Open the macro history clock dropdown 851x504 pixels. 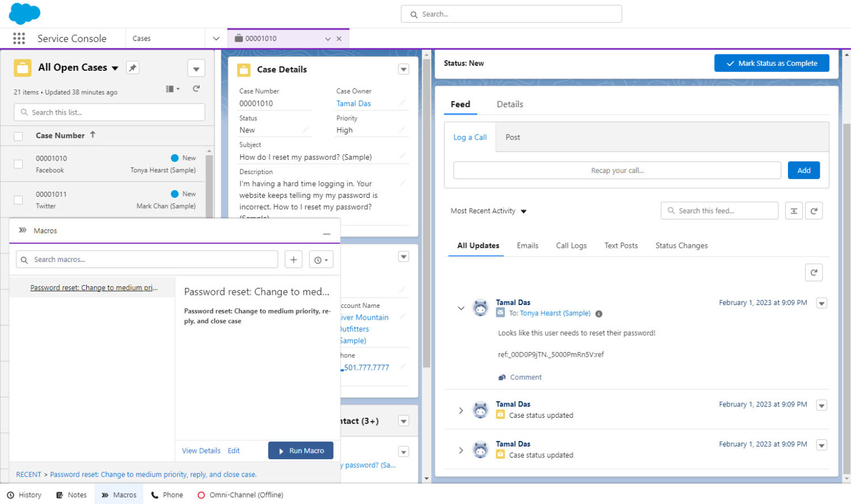[321, 260]
